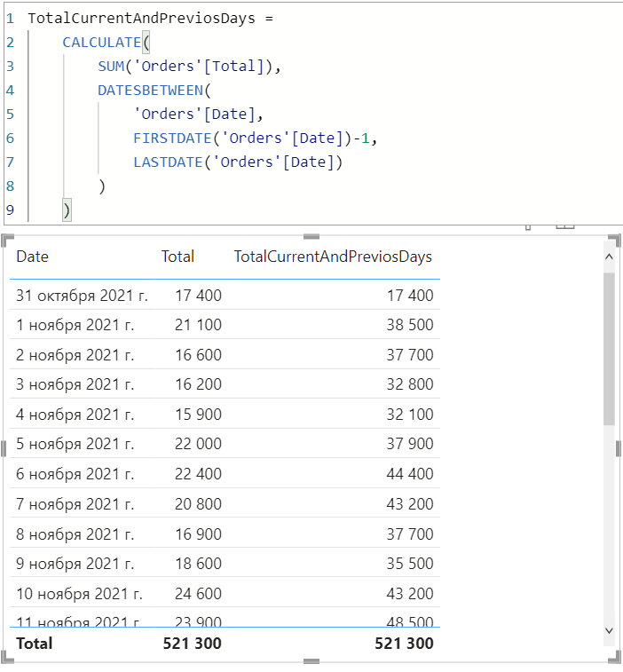Select the 4 ноября 2021 г. date cell
Viewport: 623px width, 672px height.
click(75, 415)
